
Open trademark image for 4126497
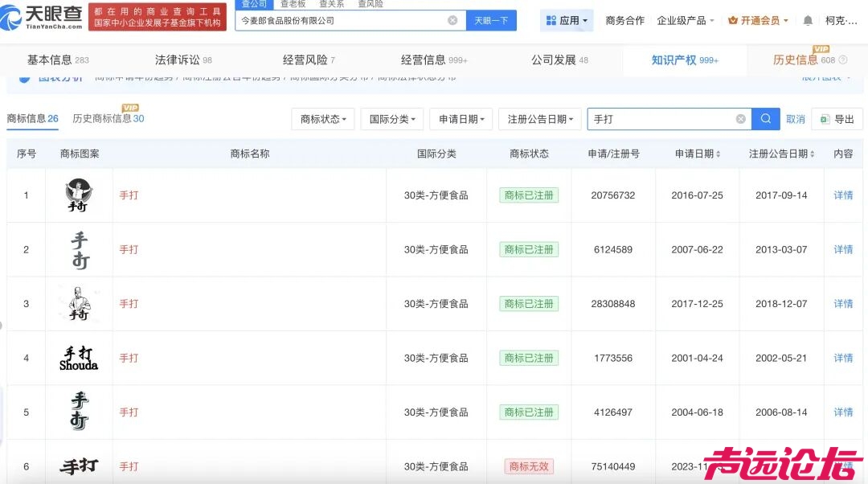point(79,412)
